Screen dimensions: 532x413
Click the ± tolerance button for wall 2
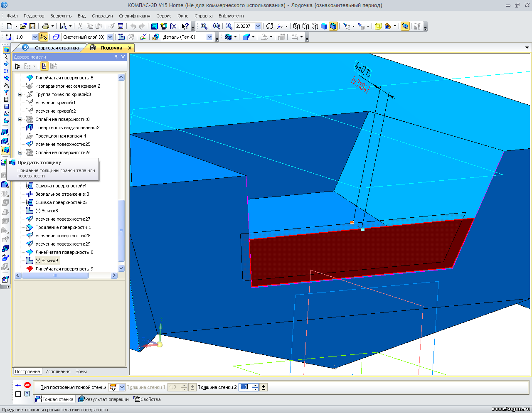(264, 387)
